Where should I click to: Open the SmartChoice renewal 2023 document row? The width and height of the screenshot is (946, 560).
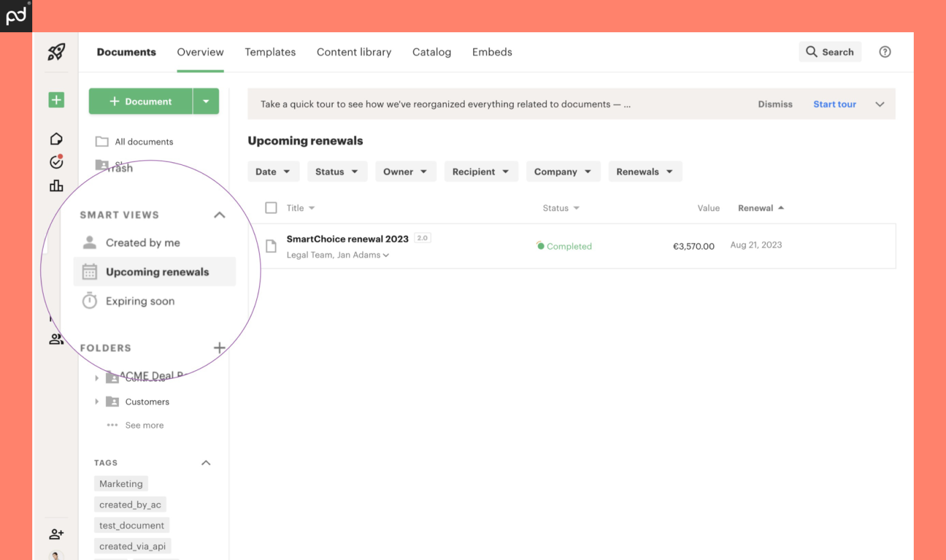tap(347, 239)
